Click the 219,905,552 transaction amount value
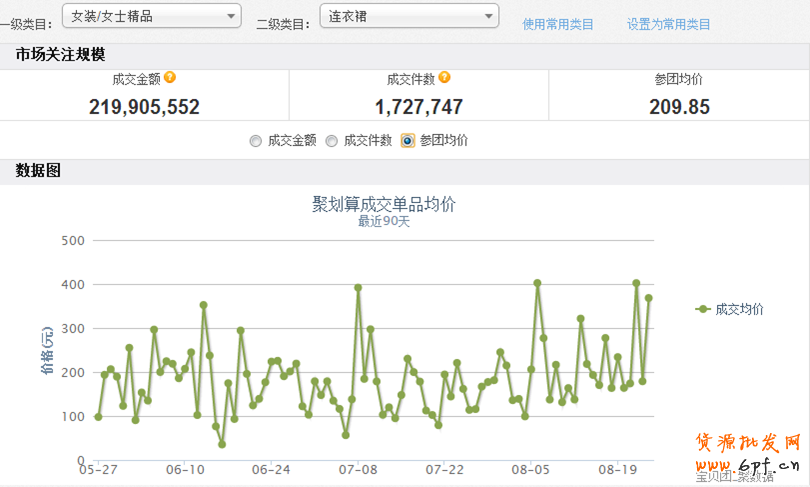810x487 pixels. pos(144,107)
